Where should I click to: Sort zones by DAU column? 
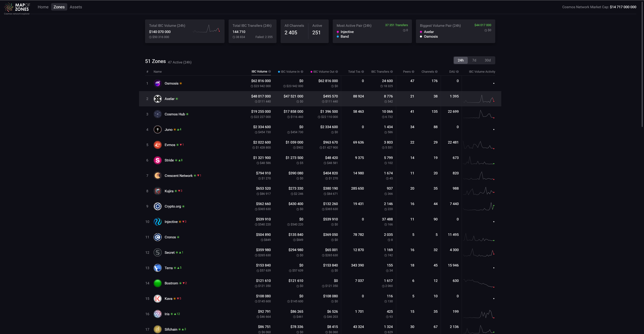(x=452, y=72)
